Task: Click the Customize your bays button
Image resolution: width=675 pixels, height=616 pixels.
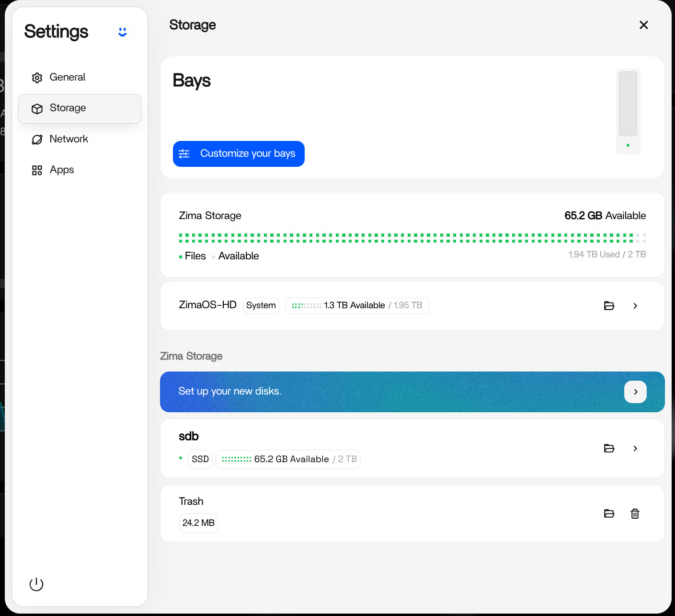Action: click(x=239, y=154)
